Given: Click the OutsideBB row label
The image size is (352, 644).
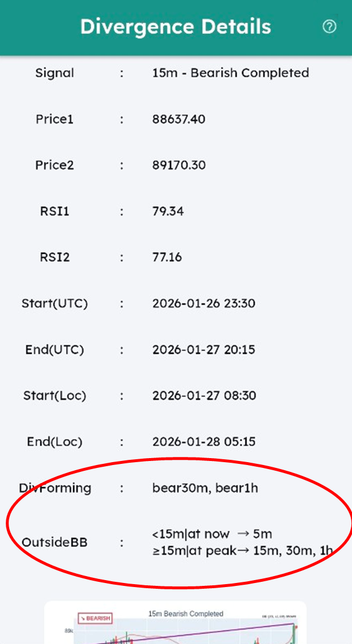Looking at the screenshot, I should tap(55, 542).
